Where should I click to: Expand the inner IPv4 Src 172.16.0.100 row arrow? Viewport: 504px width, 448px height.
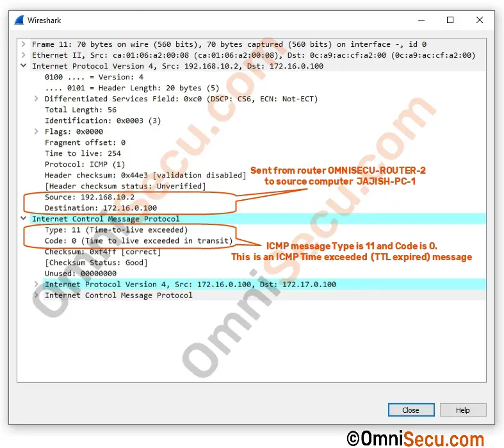point(37,284)
